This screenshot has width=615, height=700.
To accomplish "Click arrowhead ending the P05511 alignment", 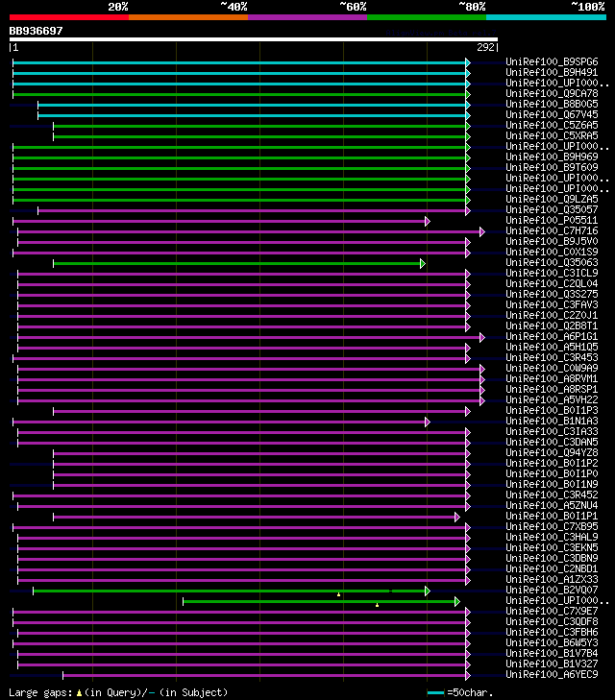I will click(428, 221).
